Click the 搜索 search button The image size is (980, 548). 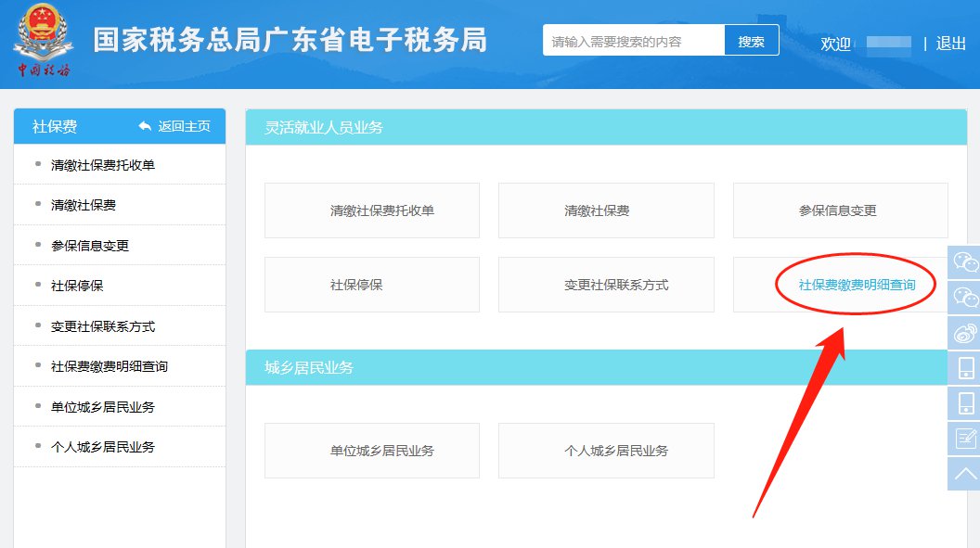click(752, 42)
